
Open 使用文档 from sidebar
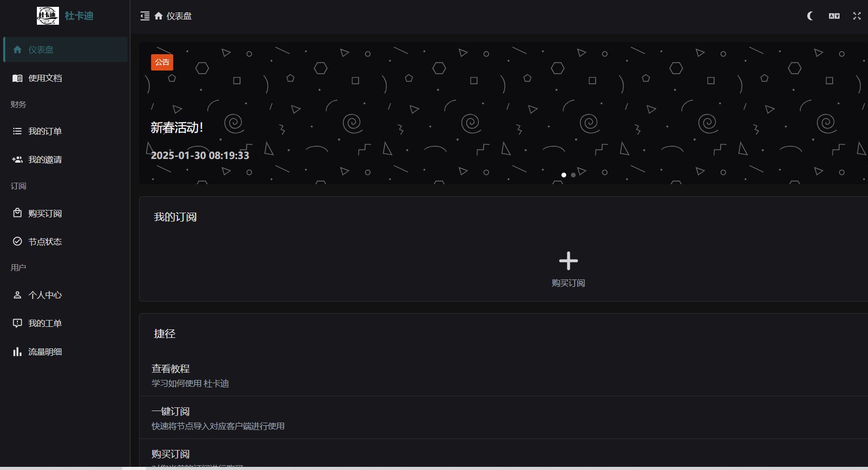[65, 78]
